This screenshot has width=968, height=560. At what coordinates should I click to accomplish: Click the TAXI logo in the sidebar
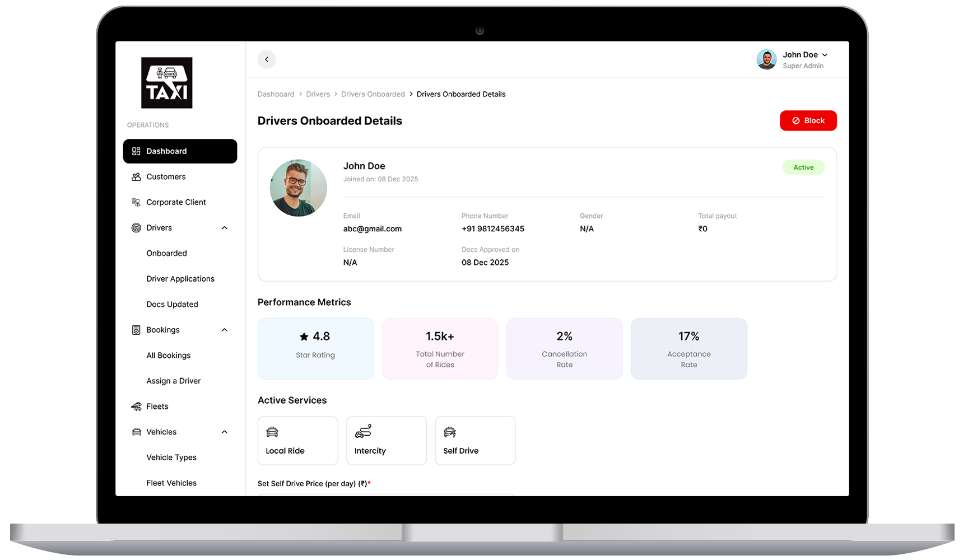[165, 83]
